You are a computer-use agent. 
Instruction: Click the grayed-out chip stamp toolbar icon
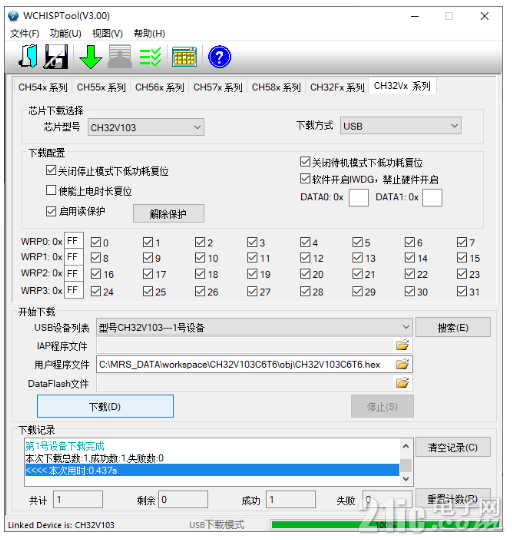pyautogui.click(x=120, y=56)
